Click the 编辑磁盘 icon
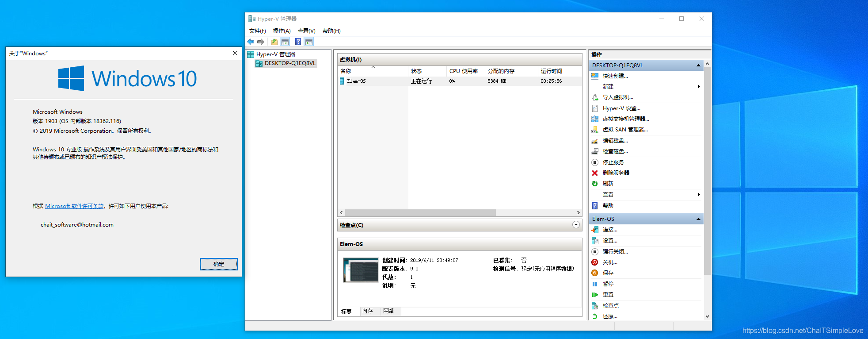 (x=595, y=141)
